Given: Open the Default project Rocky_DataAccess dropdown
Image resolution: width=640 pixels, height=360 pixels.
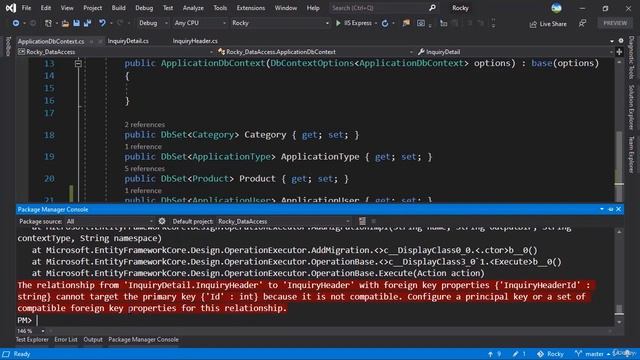Looking at the screenshot, I should (283, 221).
